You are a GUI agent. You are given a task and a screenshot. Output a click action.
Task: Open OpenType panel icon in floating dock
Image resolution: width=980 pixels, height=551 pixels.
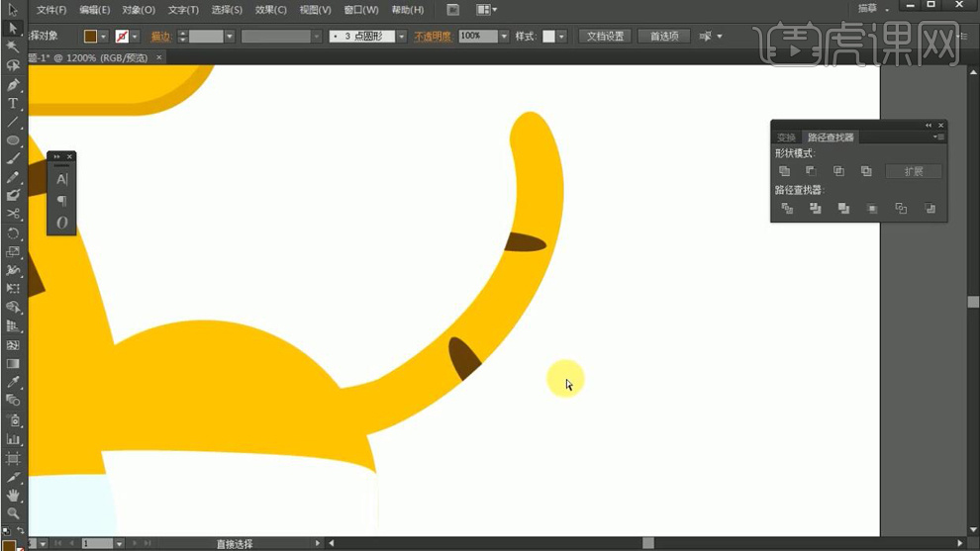coord(61,223)
